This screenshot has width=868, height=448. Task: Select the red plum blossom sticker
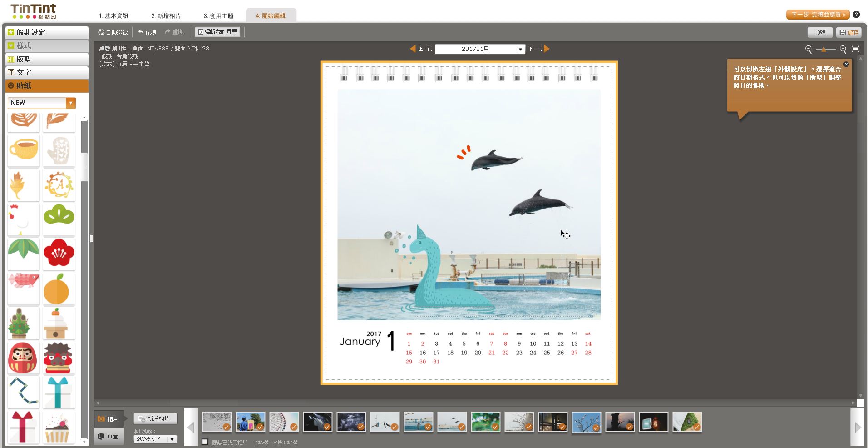coord(59,254)
